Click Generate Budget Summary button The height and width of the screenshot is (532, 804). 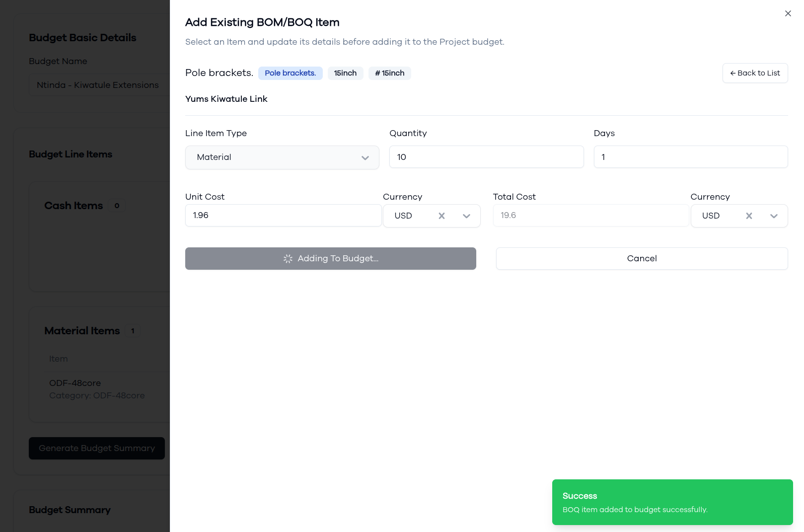(96, 448)
